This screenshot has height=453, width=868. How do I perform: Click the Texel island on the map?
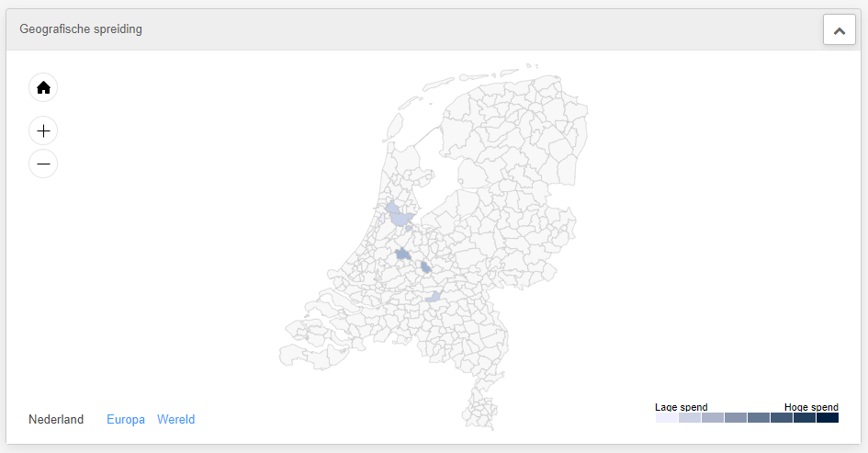[x=394, y=127]
